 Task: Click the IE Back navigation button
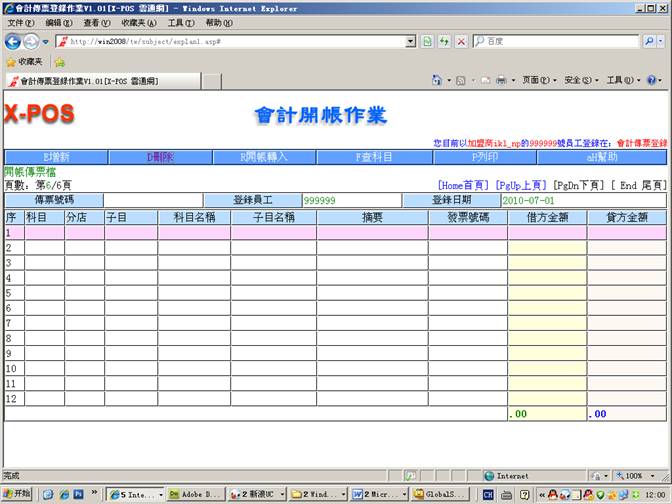coord(13,41)
